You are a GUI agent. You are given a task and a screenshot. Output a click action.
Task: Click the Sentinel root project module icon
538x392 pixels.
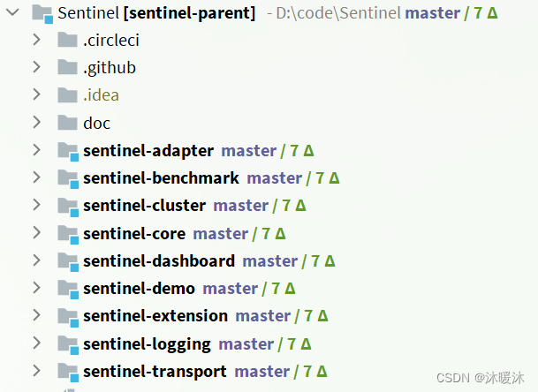point(41,13)
